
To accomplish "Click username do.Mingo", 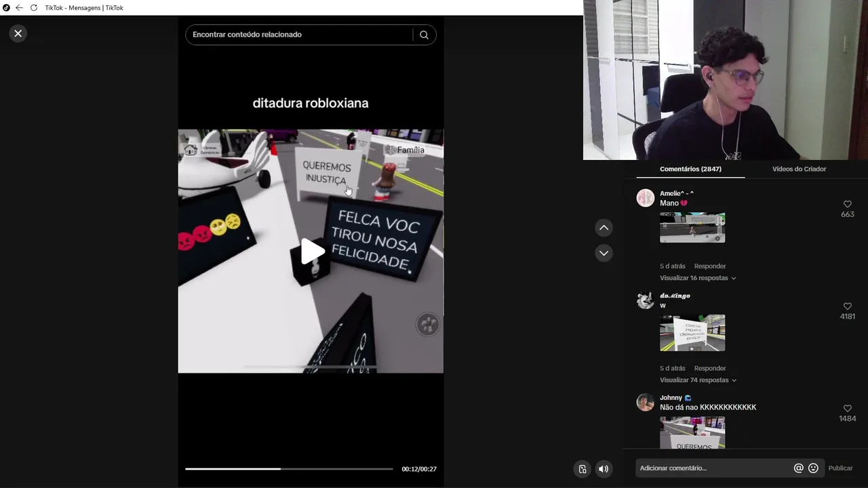I will pyautogui.click(x=675, y=296).
